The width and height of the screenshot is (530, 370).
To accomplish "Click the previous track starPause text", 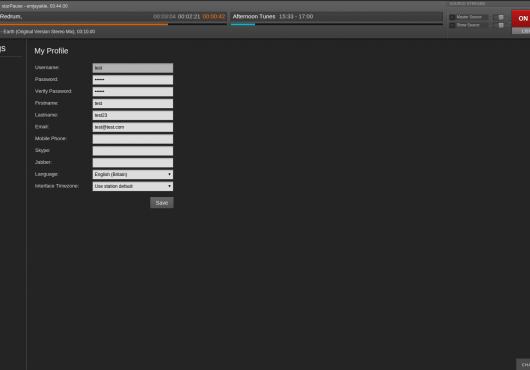I will point(34,6).
